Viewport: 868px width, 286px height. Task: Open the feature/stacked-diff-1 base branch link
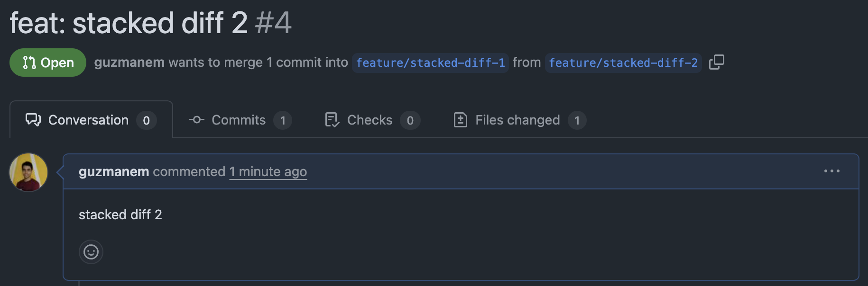coord(430,63)
